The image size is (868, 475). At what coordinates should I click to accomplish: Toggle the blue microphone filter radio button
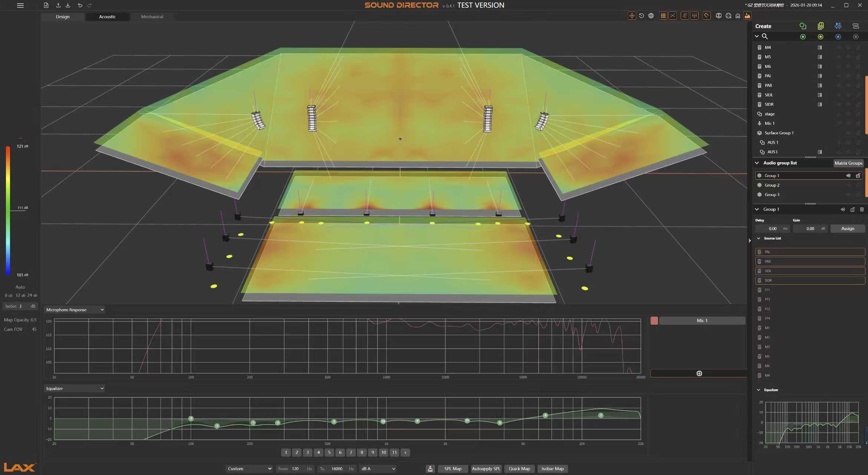pyautogui.click(x=838, y=37)
